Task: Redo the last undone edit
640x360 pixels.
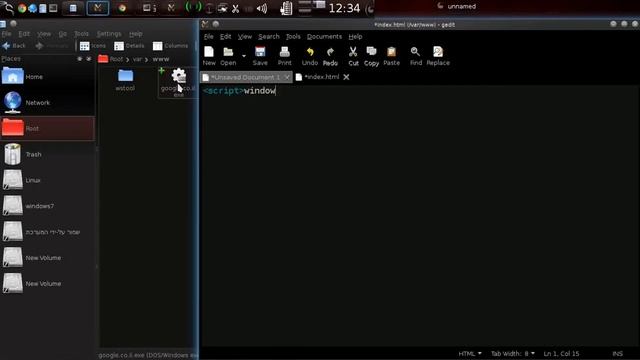Action: (330, 56)
